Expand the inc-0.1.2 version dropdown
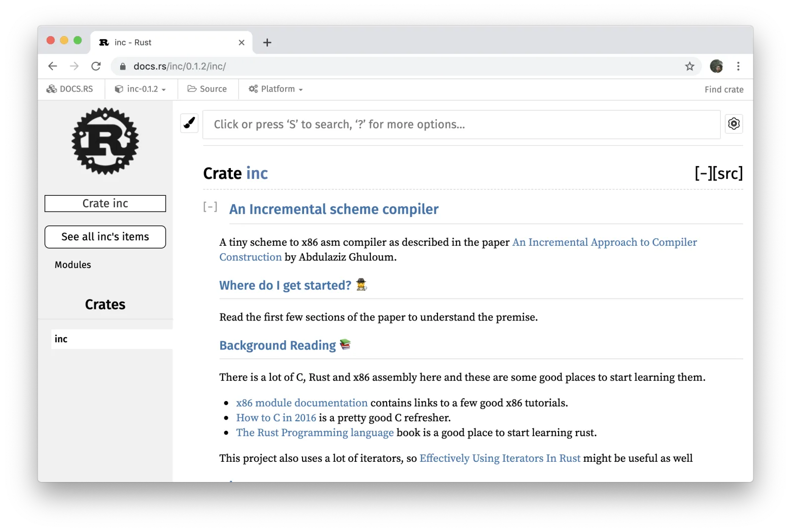 [140, 89]
